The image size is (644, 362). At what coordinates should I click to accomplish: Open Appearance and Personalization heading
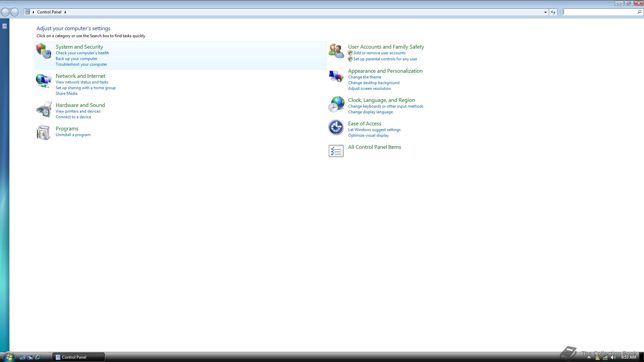point(385,71)
